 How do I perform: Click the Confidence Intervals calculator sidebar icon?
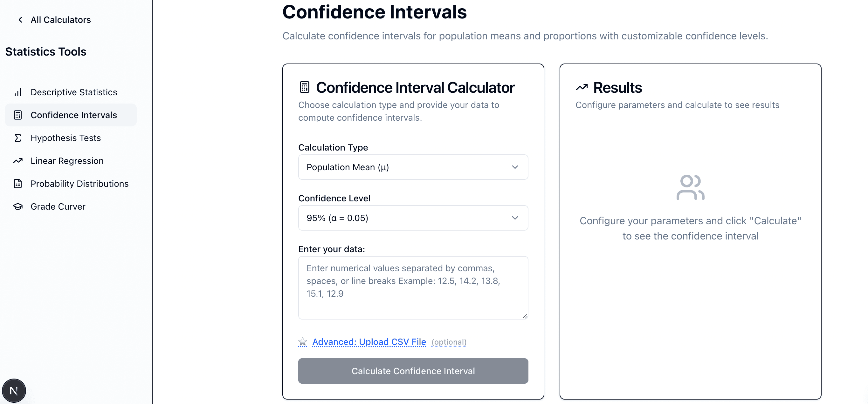18,115
